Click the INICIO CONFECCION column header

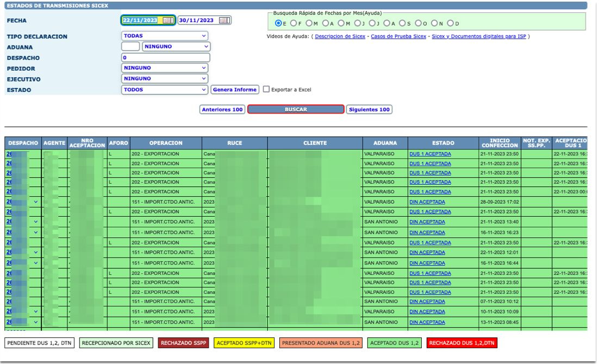coord(500,143)
